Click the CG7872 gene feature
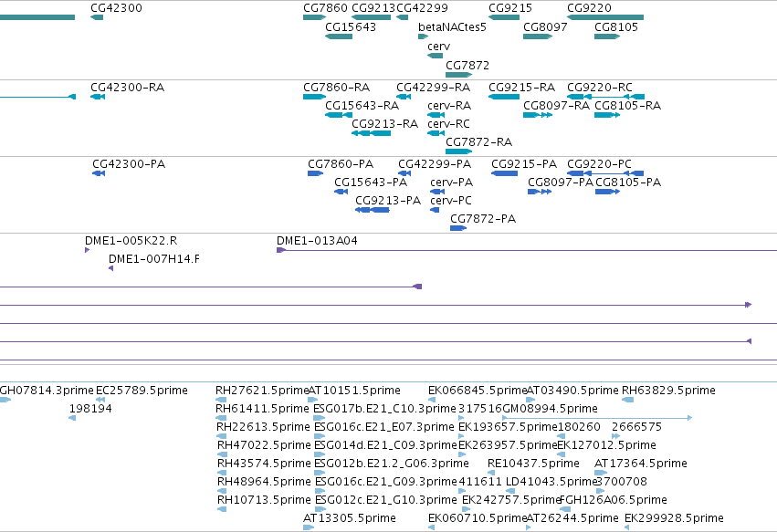Screen dimensions: 777x532 [x=459, y=75]
